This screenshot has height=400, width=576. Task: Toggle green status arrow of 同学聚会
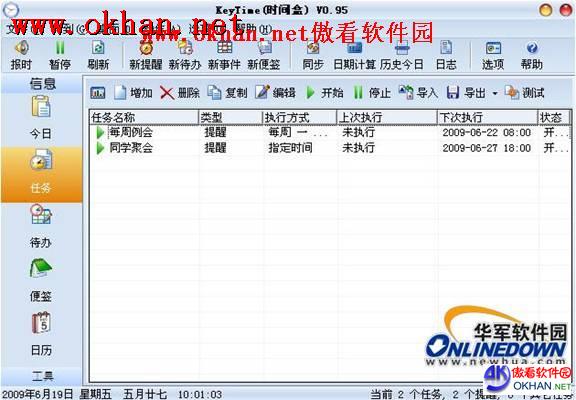click(100, 148)
